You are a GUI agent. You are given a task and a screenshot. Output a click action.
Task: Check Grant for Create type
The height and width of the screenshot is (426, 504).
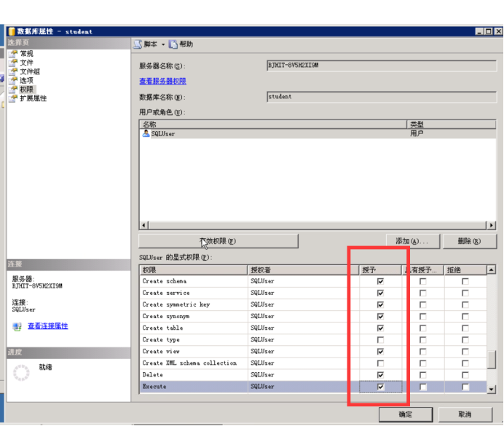coord(380,340)
